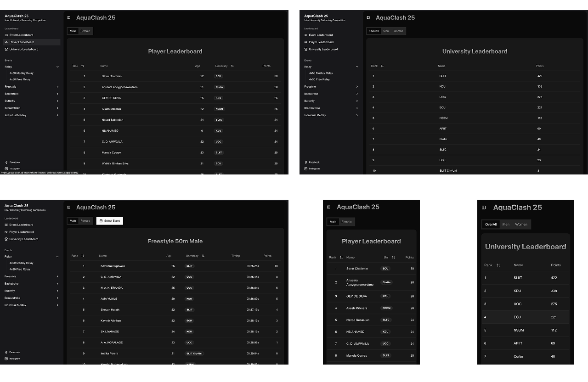Click Facebook icon in desktop Player Leaderboard sidebar
588x382 pixels.
[x=6, y=162]
